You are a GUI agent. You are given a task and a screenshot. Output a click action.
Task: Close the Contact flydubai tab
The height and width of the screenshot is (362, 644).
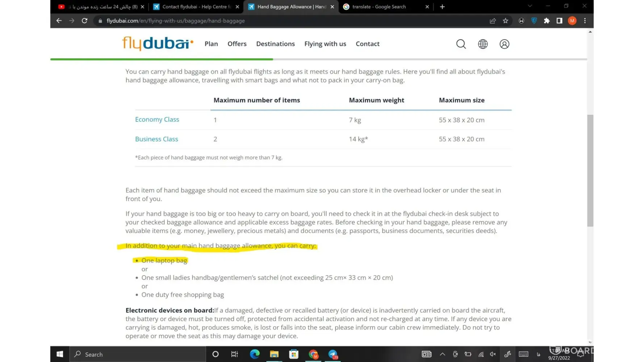point(237,7)
